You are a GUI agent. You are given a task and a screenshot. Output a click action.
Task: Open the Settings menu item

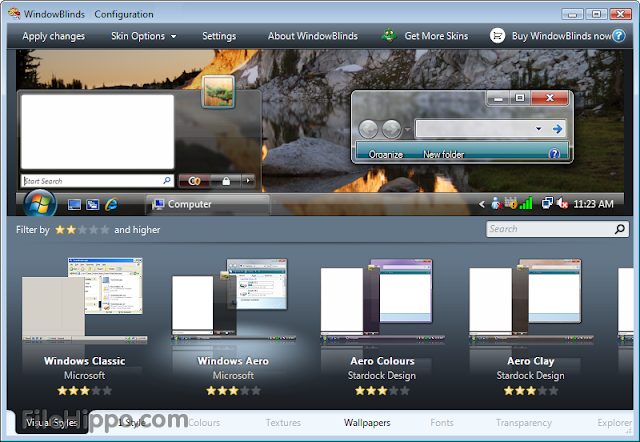[x=219, y=36]
